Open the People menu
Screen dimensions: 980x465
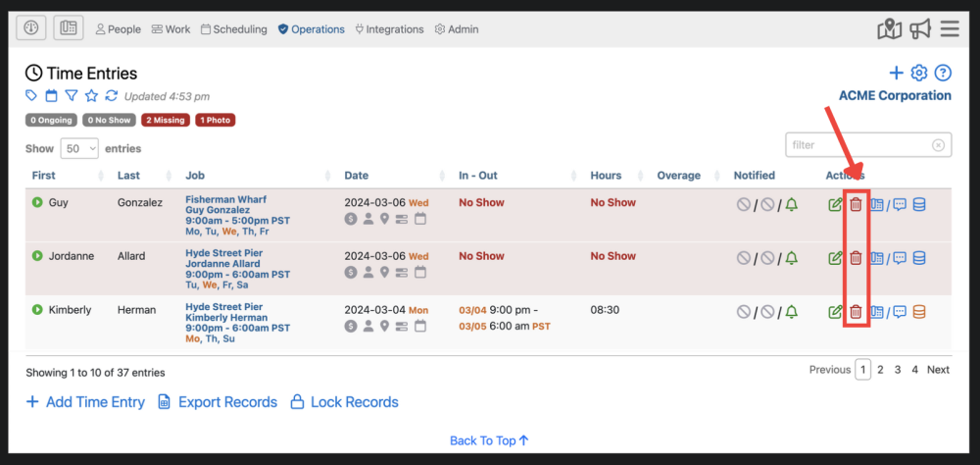(119, 29)
